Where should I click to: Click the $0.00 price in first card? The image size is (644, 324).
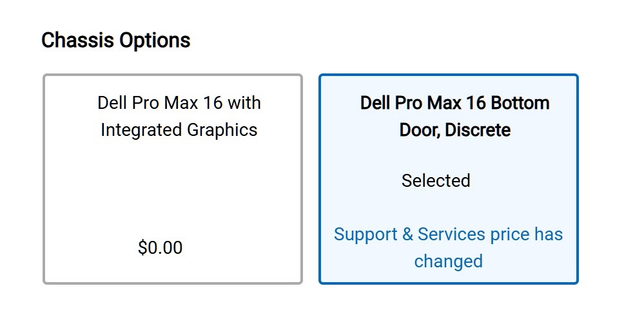tap(160, 247)
